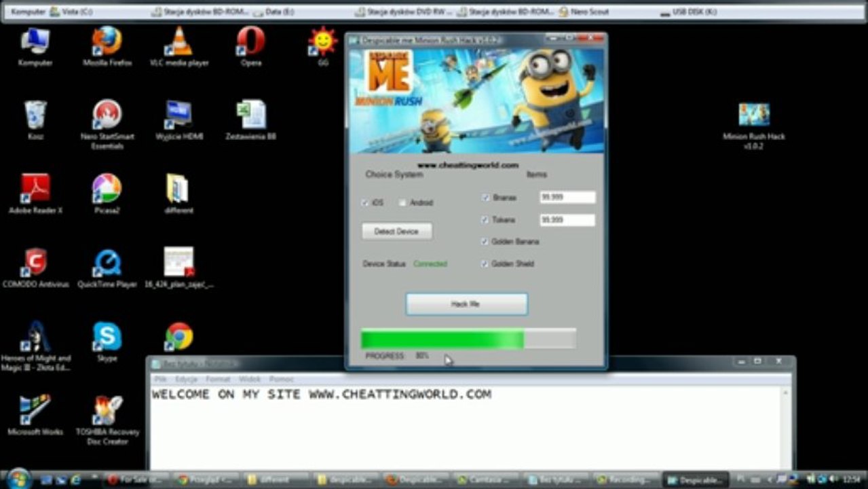Launch Heroes of Might and Magic III
The height and width of the screenshot is (489, 868).
point(35,346)
